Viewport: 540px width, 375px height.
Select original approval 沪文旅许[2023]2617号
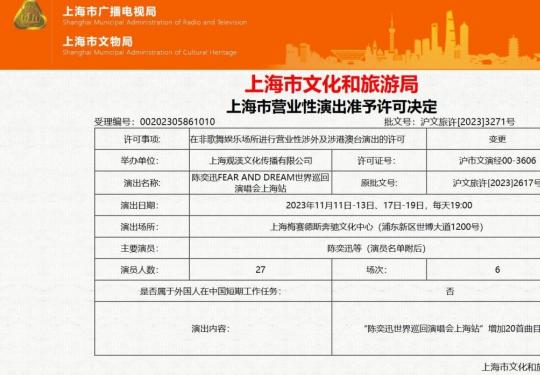(x=496, y=183)
